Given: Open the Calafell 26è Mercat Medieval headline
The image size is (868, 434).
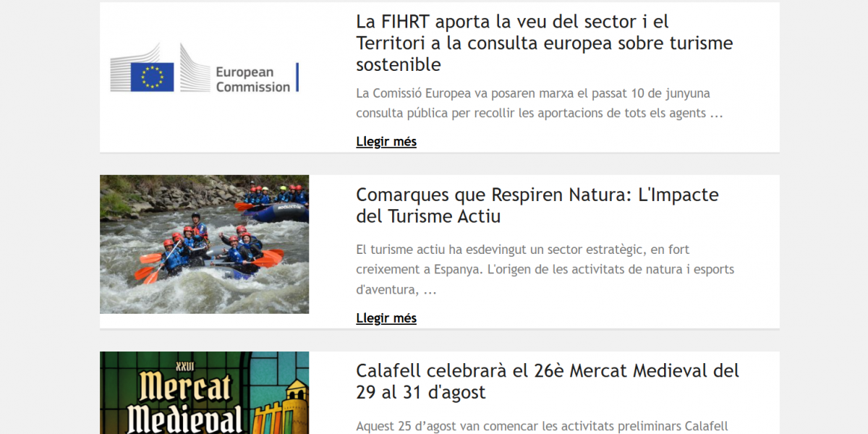Looking at the screenshot, I should pos(548,382).
